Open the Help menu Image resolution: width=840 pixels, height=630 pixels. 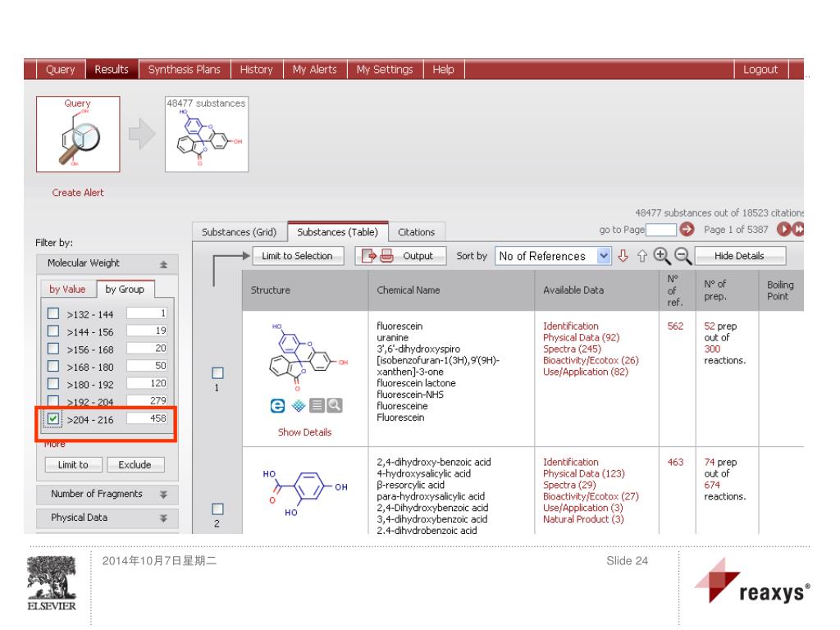click(x=443, y=70)
